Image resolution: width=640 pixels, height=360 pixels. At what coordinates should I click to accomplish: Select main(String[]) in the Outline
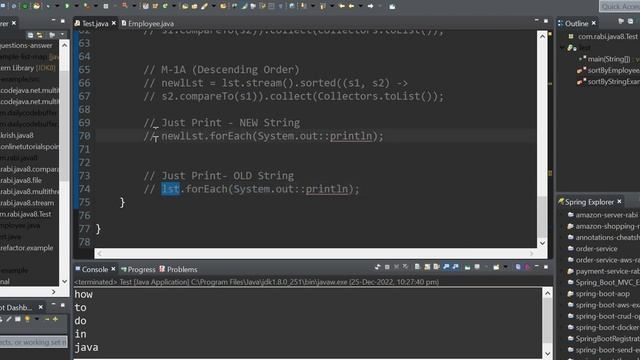[608, 59]
